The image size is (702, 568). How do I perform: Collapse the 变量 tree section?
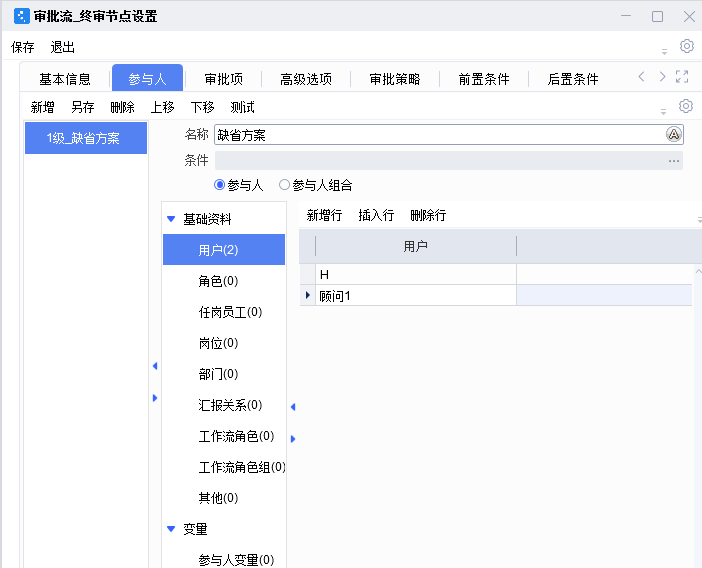click(x=171, y=529)
